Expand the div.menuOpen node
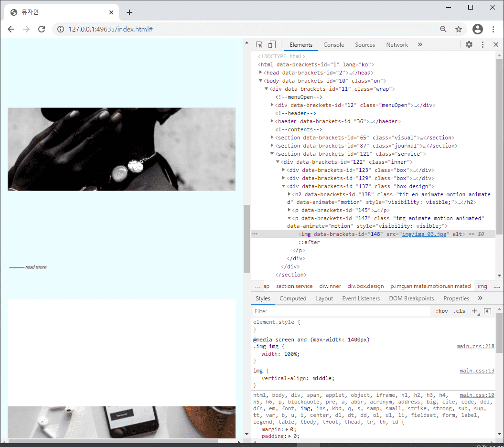 click(x=272, y=105)
